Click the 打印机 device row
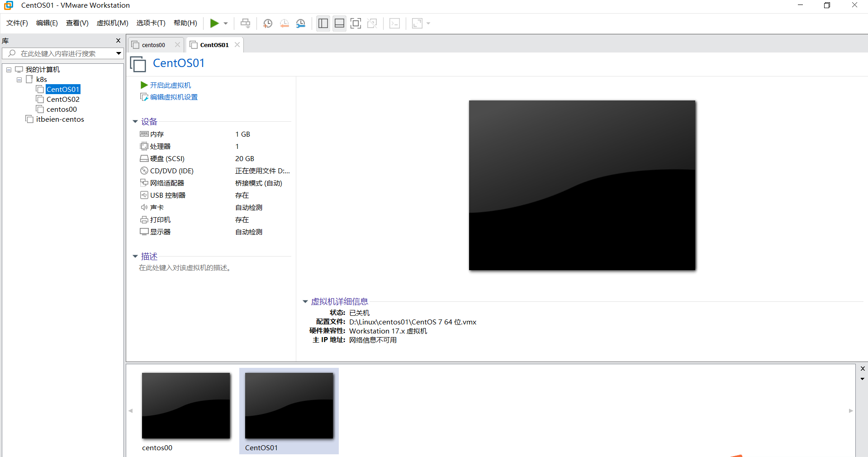The height and width of the screenshot is (457, 868). tap(215, 219)
